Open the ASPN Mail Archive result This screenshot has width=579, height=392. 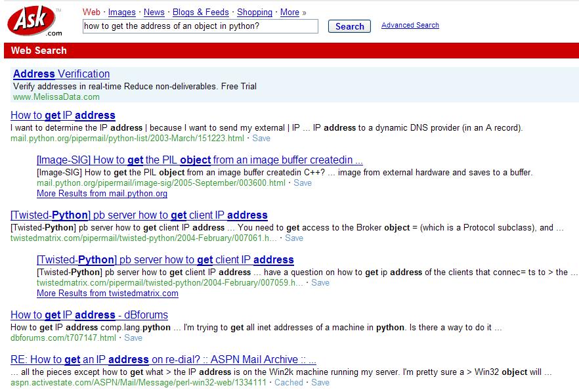click(x=163, y=360)
